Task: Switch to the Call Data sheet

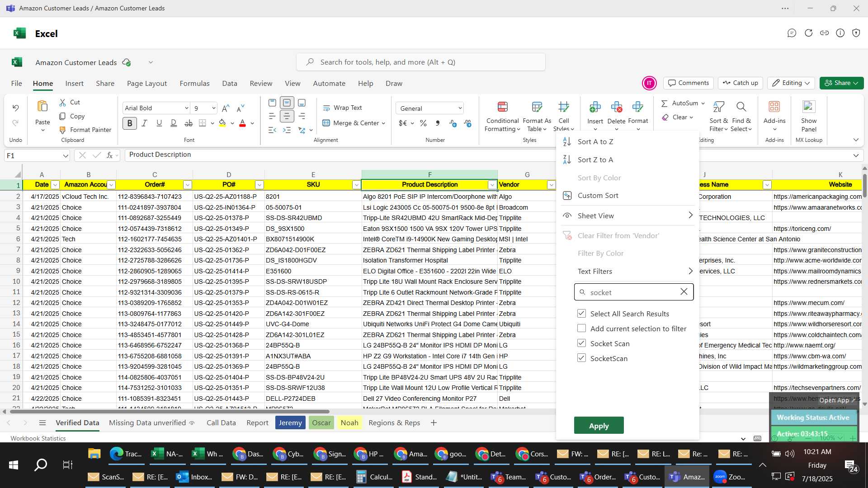Action: click(x=221, y=423)
